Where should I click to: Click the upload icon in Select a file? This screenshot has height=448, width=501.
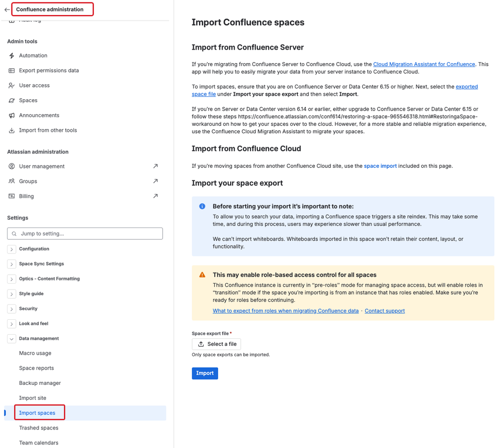coord(201,344)
